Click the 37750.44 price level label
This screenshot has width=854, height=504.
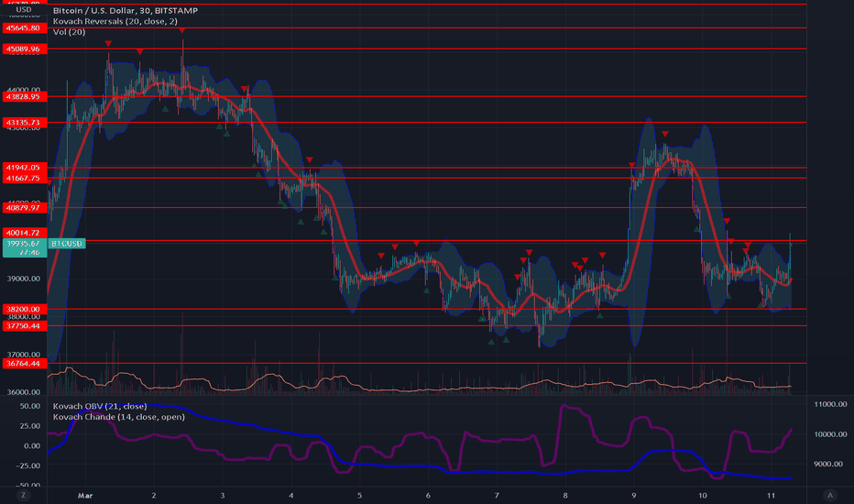25,326
